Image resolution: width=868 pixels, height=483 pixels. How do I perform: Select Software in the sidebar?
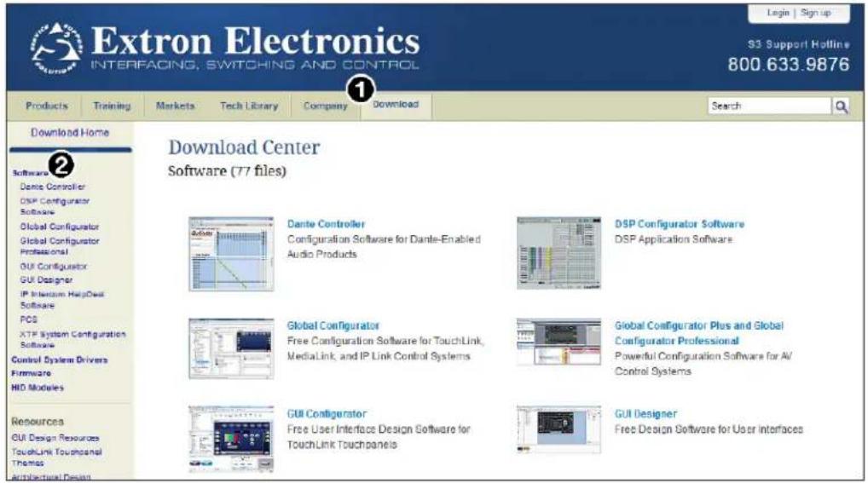click(31, 173)
